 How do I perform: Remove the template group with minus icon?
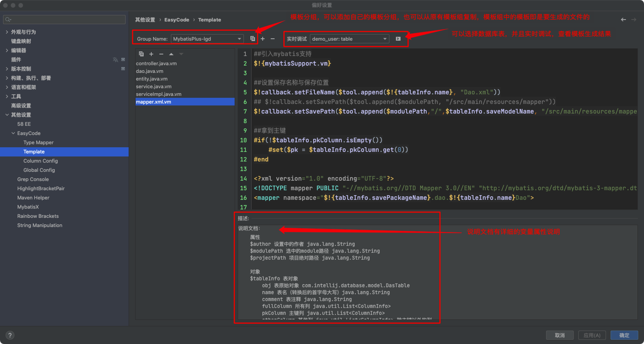[272, 39]
